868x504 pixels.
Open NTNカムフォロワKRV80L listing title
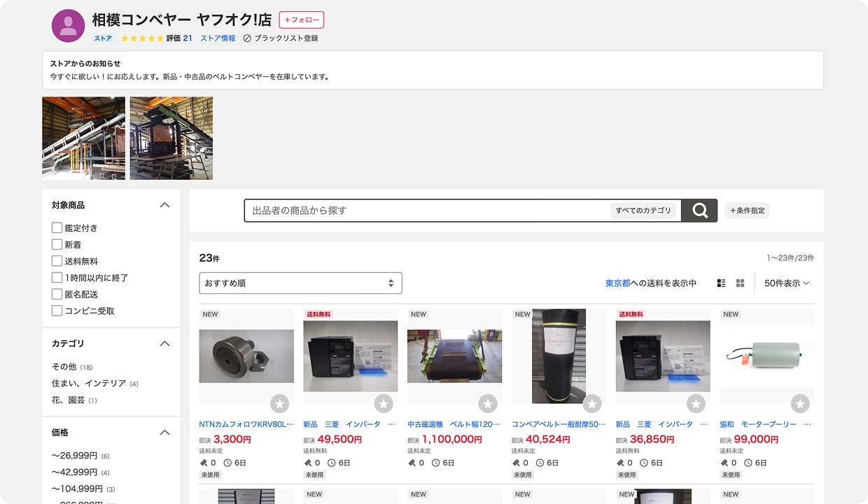coord(246,424)
